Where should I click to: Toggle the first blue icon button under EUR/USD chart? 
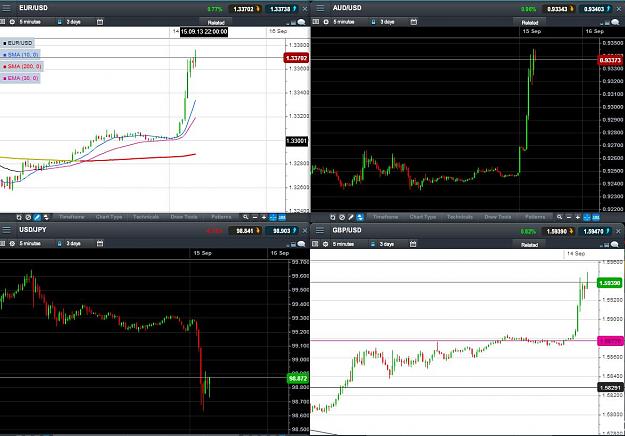[273, 217]
